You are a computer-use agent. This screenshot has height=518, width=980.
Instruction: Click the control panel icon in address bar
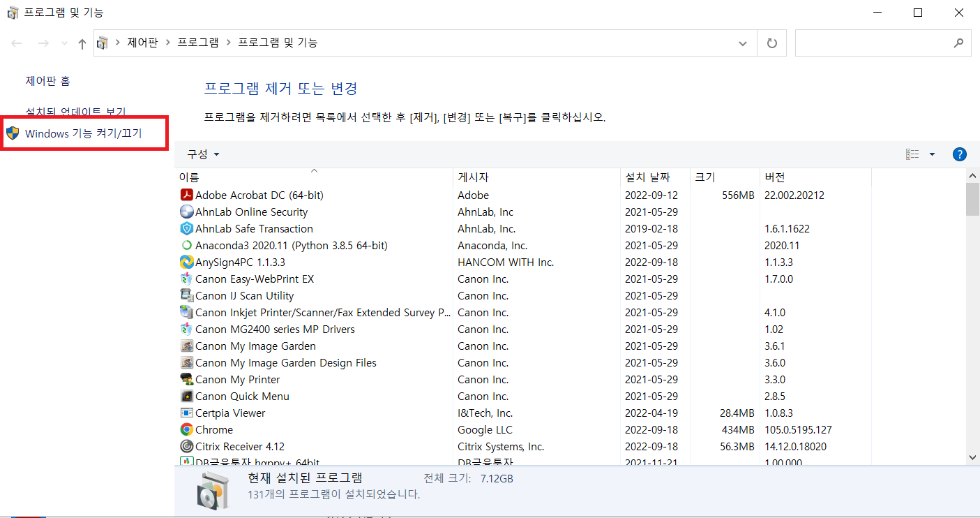(x=103, y=43)
